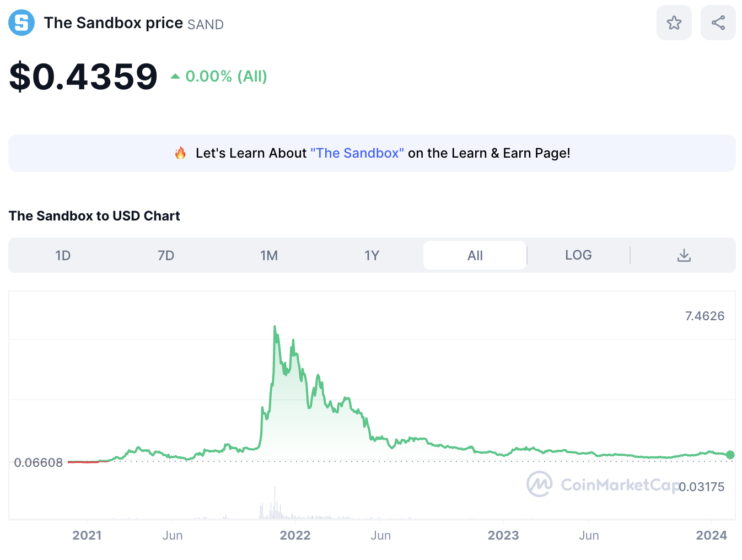
Task: Download chart data icon
Action: (x=684, y=255)
